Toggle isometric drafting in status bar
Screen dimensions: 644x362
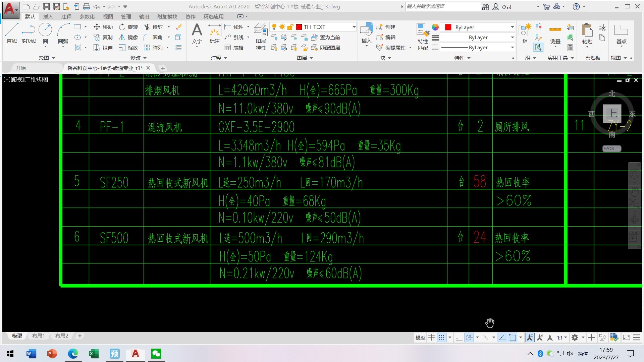(x=485, y=338)
